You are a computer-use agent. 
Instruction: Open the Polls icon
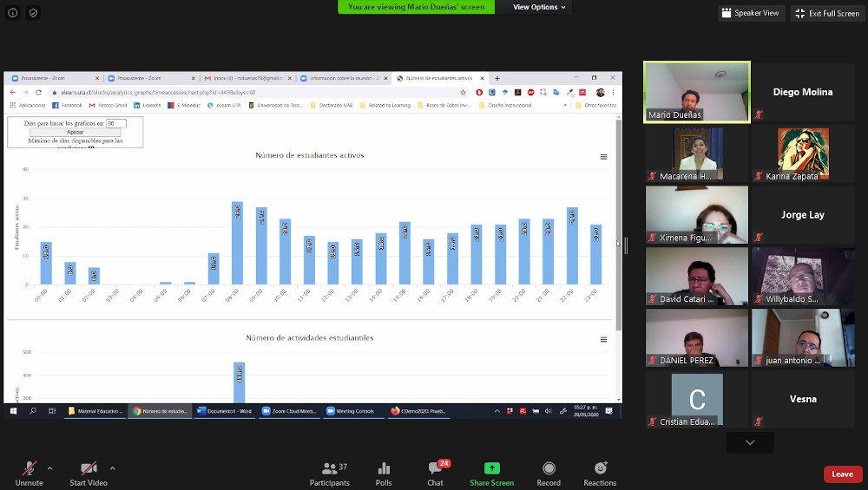pos(384,474)
